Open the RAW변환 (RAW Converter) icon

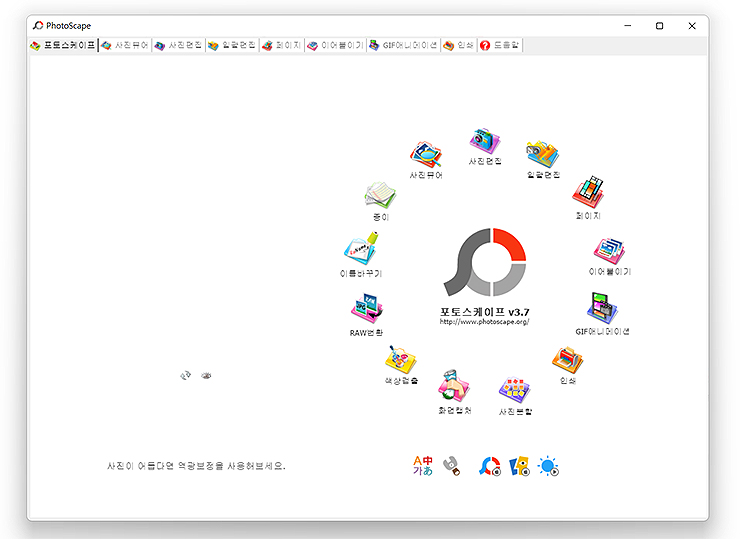coord(367,309)
